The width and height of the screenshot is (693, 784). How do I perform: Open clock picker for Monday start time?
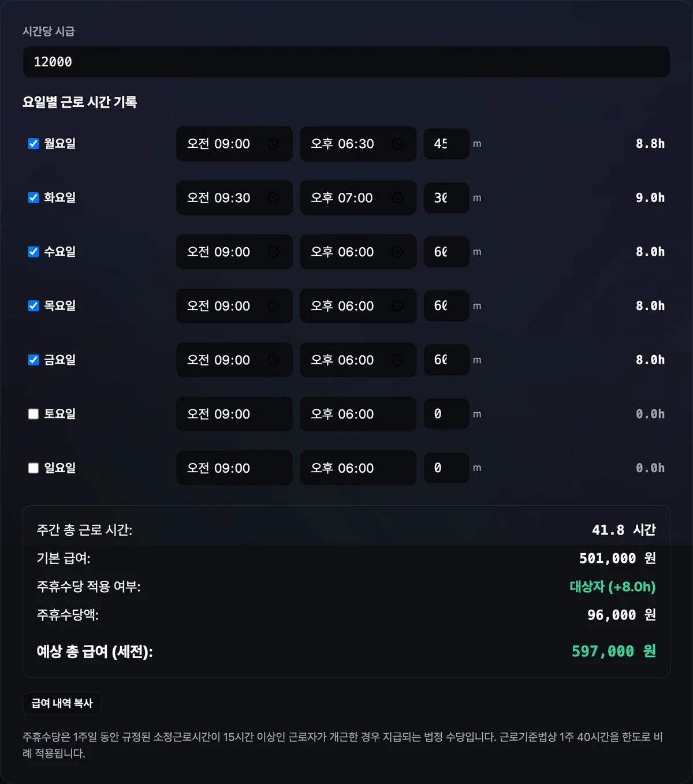pos(273,144)
